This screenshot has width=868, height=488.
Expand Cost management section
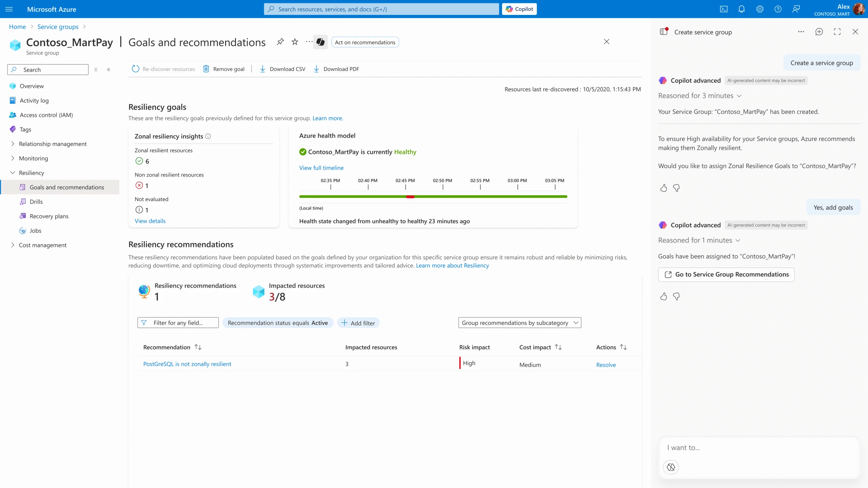[13, 245]
